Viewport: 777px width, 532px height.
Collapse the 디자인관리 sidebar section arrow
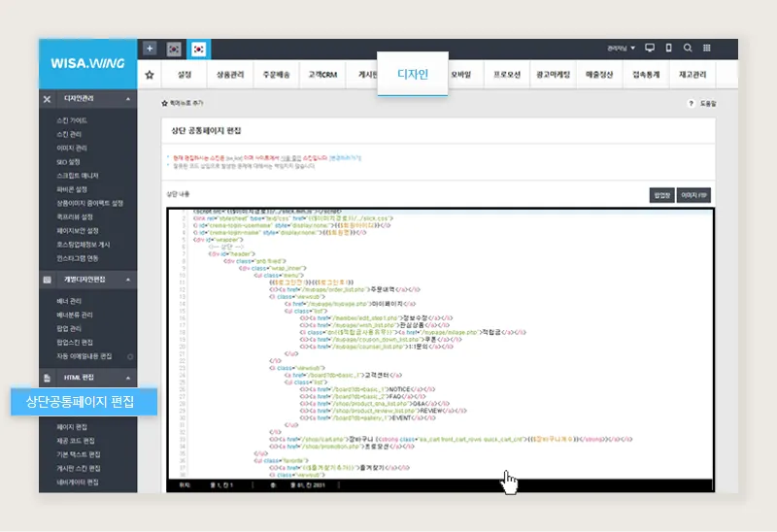point(128,99)
